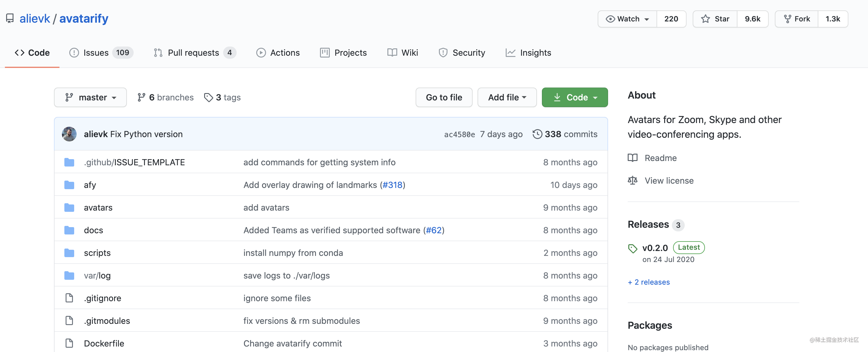Open the Security tab

click(x=462, y=53)
